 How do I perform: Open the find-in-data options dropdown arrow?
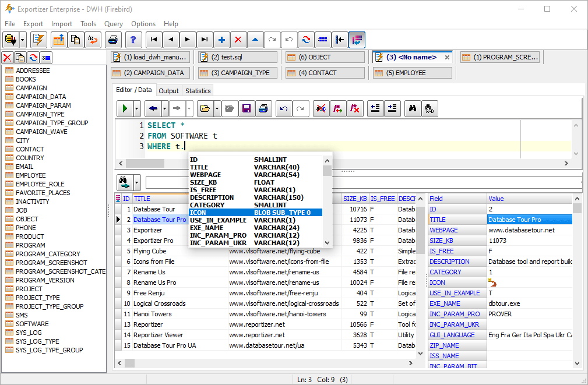point(137,182)
